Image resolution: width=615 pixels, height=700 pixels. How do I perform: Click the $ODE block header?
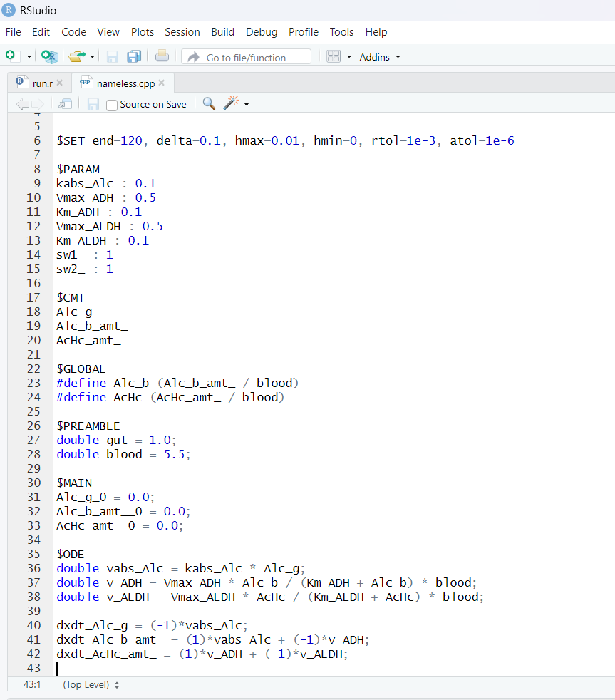70,554
